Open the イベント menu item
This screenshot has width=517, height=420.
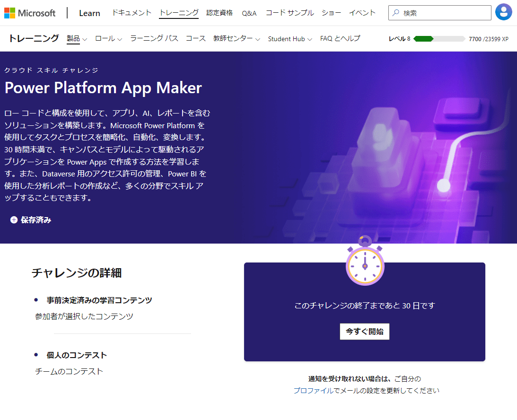point(362,13)
